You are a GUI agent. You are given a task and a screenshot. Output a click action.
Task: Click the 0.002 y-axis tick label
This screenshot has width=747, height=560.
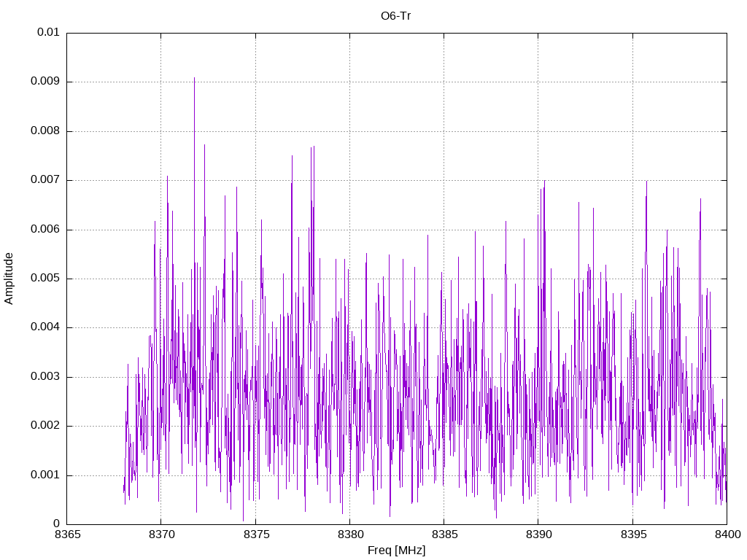click(45, 426)
